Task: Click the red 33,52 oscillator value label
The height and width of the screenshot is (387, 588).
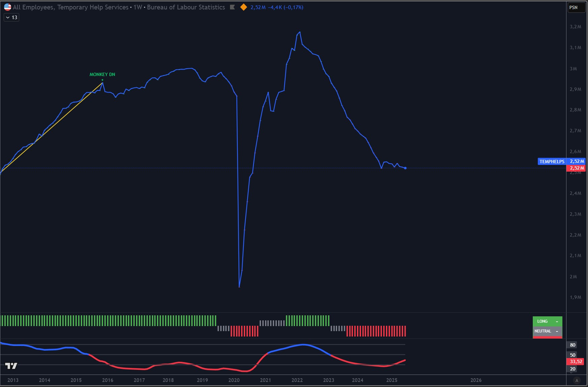Action: click(x=576, y=361)
